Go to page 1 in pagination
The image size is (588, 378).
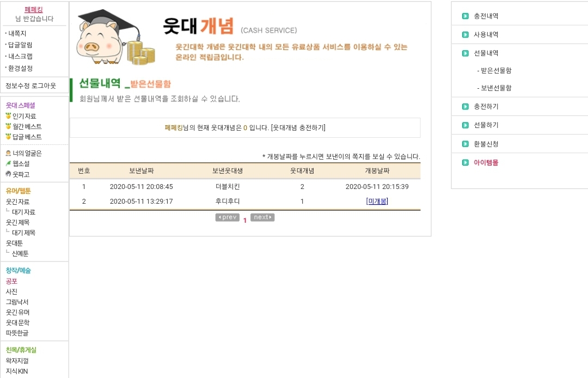coord(245,221)
